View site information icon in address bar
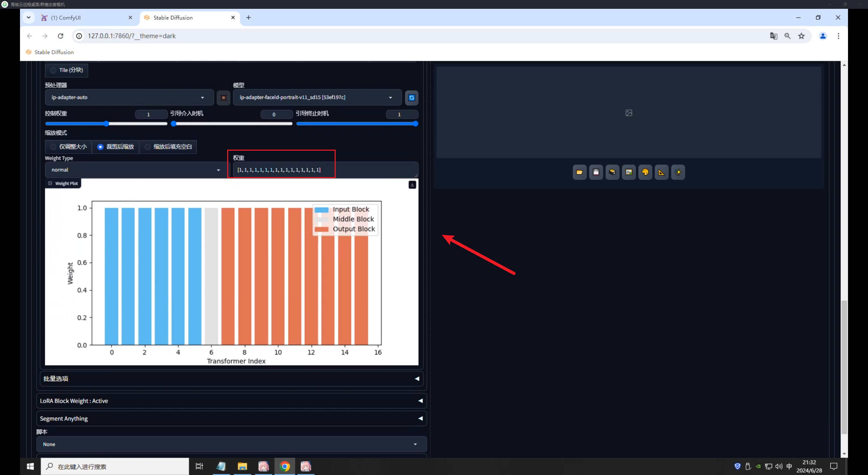 click(x=79, y=36)
